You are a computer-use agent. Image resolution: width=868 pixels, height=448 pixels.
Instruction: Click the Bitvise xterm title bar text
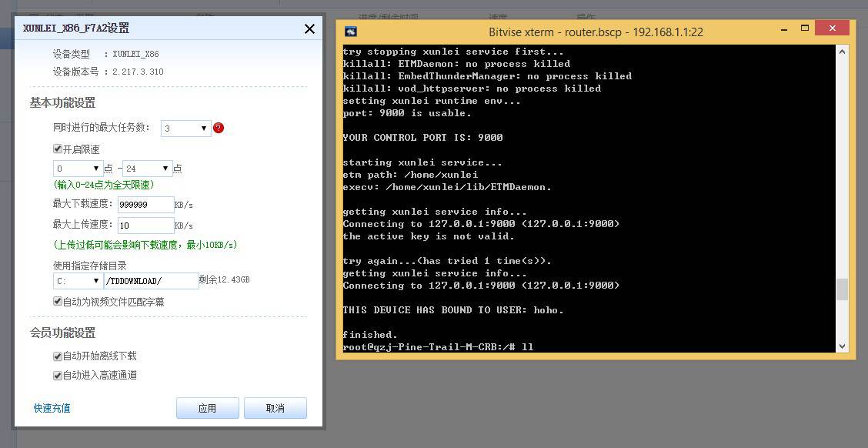pos(596,32)
